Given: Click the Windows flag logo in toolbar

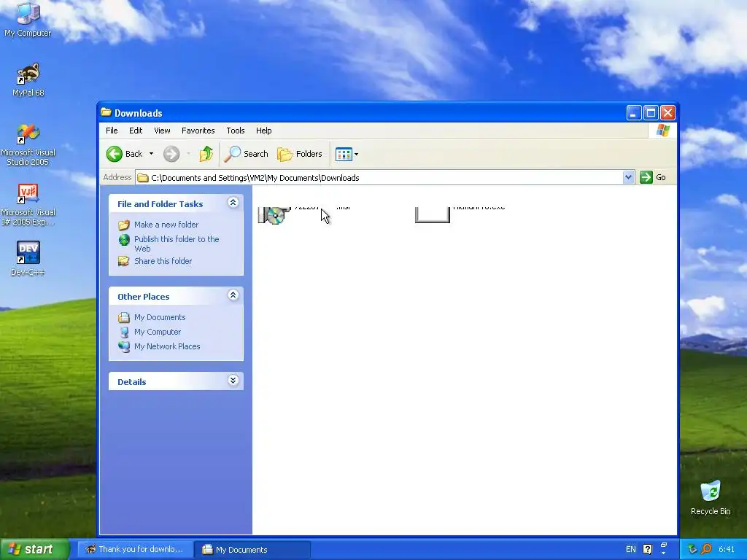Looking at the screenshot, I should pos(662,131).
